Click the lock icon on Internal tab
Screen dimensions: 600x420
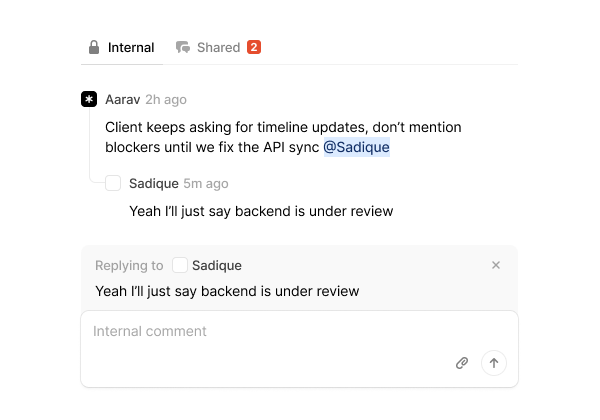pyautogui.click(x=94, y=47)
